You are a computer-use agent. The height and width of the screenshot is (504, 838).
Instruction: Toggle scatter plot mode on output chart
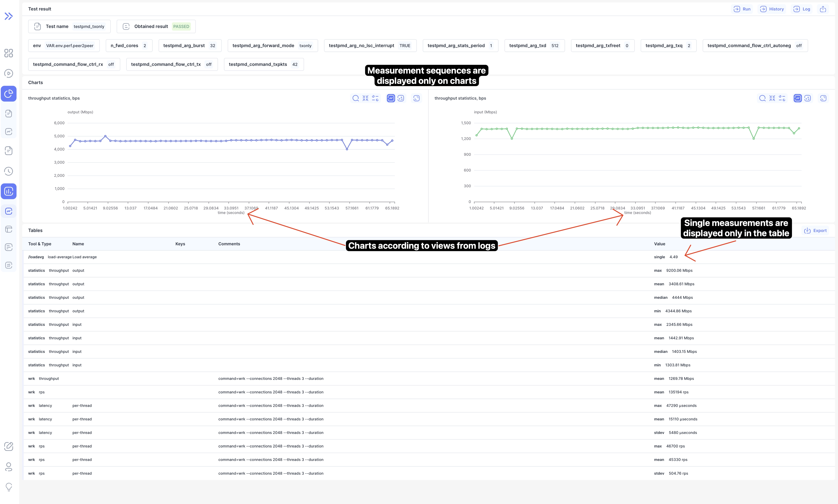(x=401, y=98)
